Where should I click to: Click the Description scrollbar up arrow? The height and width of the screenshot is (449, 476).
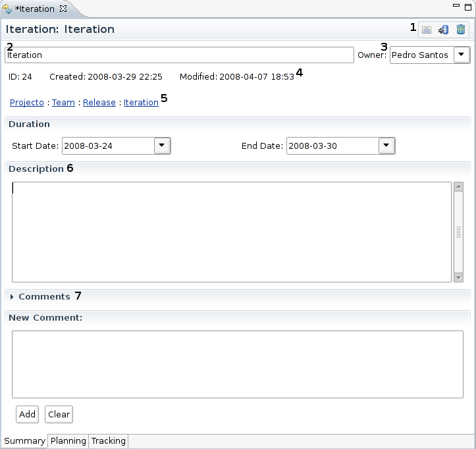(458, 187)
